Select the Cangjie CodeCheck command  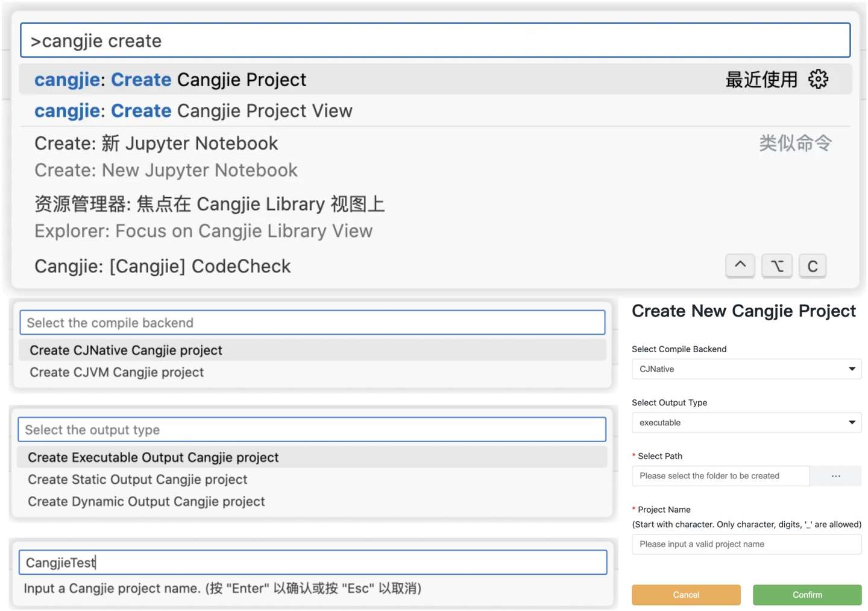(163, 266)
